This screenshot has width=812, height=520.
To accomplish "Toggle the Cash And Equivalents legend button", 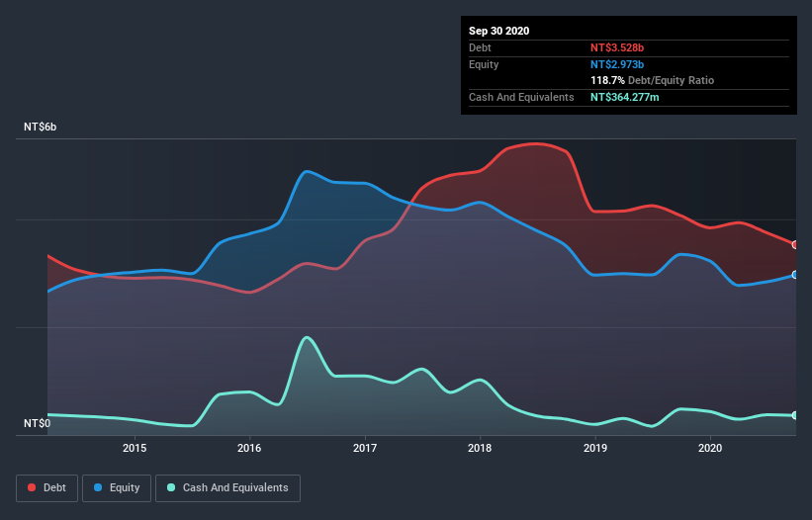I will click(x=227, y=488).
